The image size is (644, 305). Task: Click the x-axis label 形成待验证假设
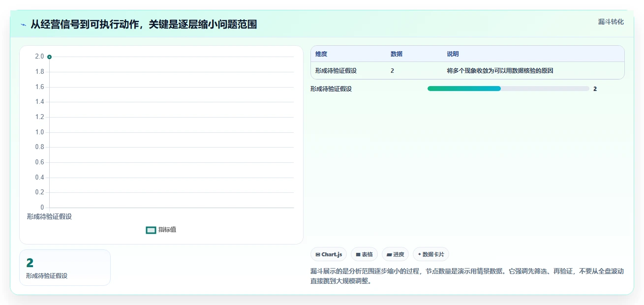point(49,216)
